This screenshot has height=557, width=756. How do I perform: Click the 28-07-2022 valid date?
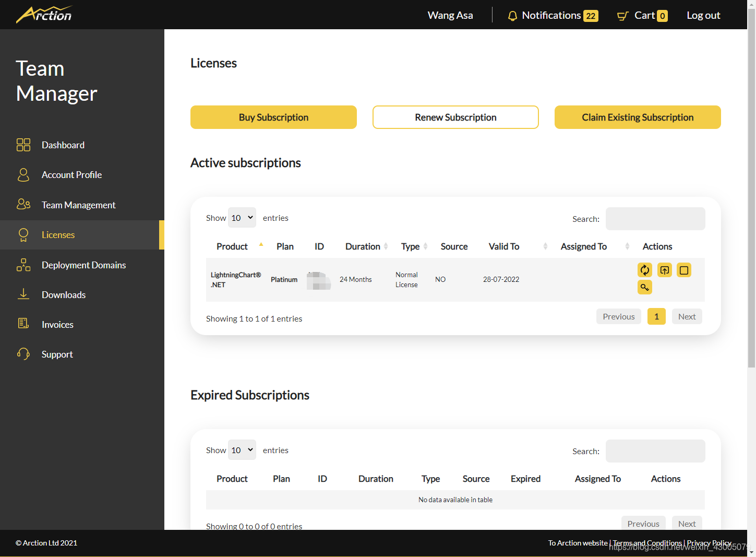point(501,280)
